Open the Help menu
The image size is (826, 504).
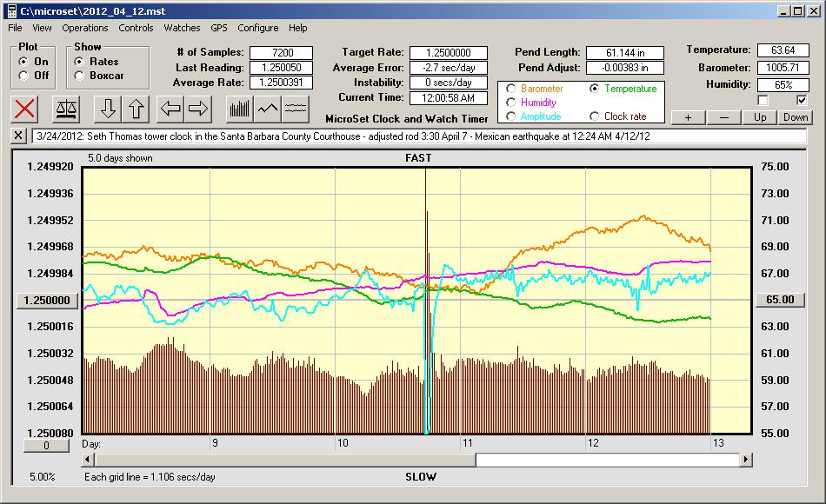tap(297, 28)
